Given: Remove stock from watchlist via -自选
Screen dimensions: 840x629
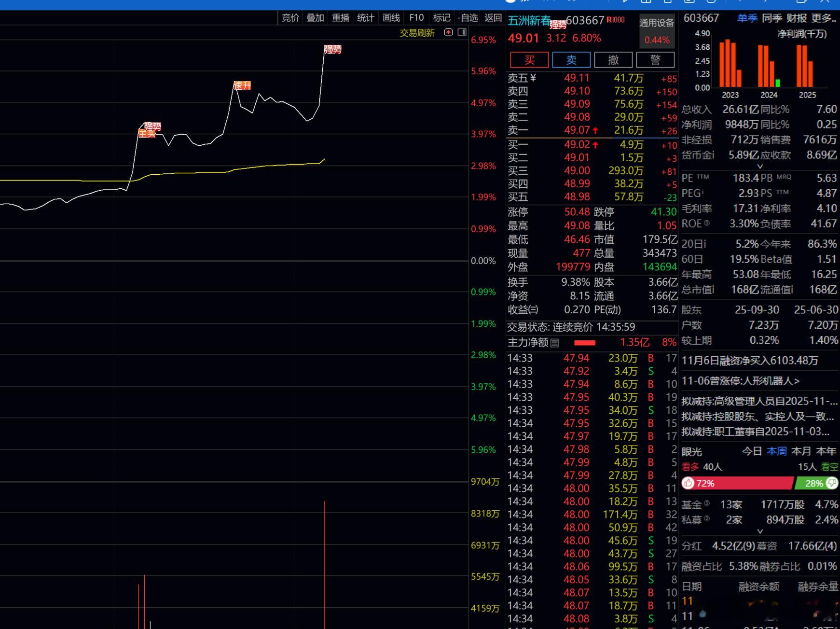Looking at the screenshot, I should click(x=468, y=18).
